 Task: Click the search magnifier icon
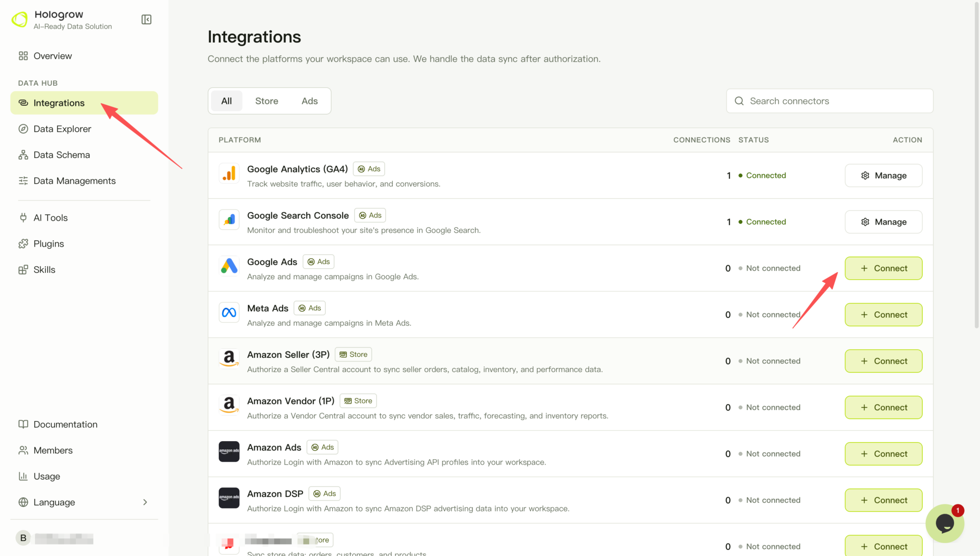[x=739, y=101]
